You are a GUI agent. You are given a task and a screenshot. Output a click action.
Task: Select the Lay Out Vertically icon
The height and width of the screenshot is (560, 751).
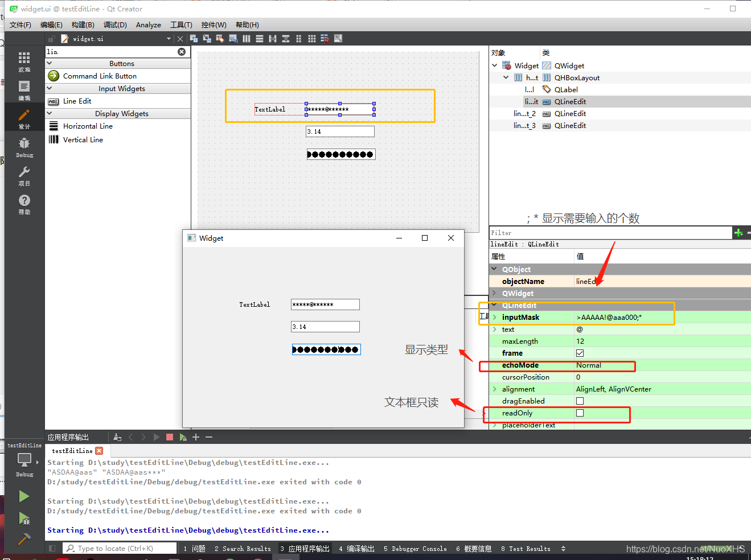coord(259,38)
